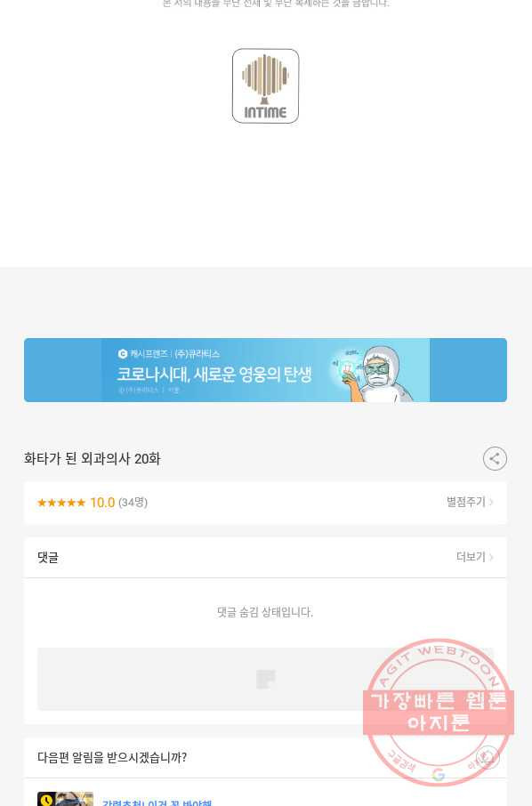The image size is (532, 806).
Task: Open the 댓글 comments section header
Action: tap(48, 557)
